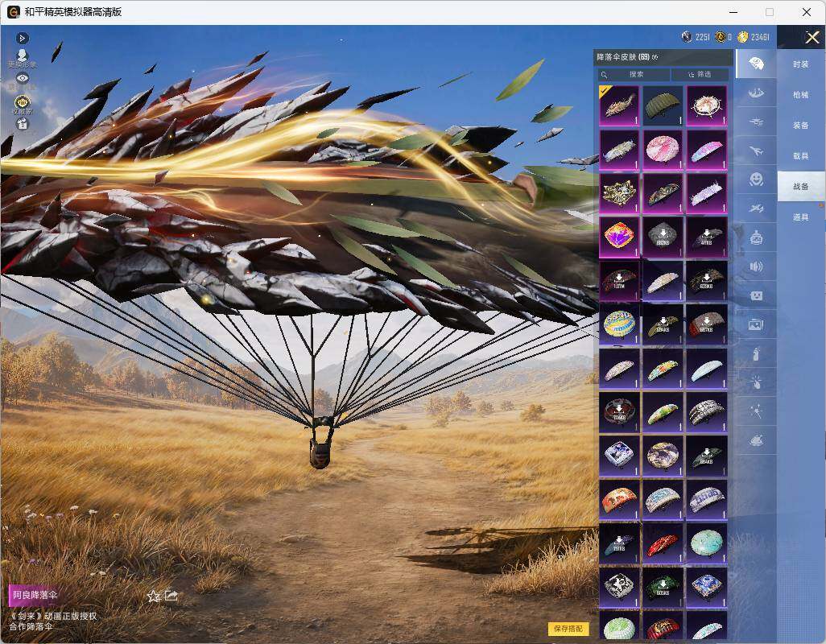
Task: Open the speaker sound-effects category
Action: click(756, 266)
